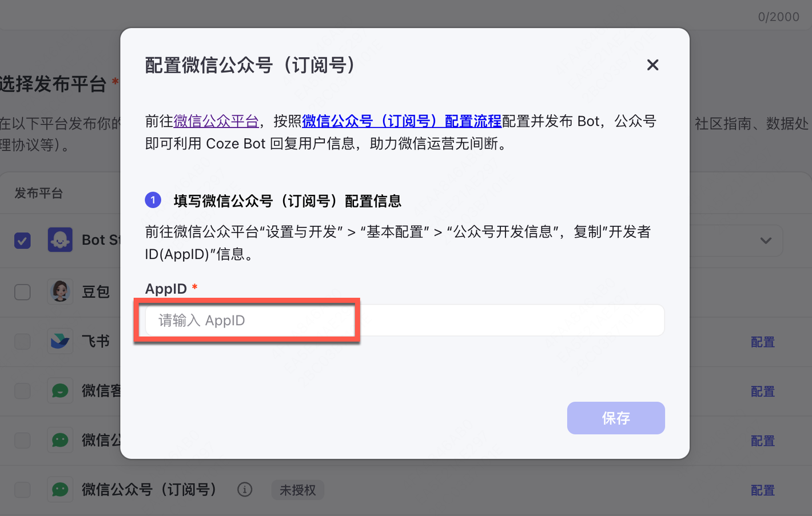The height and width of the screenshot is (516, 812).
Task: Click the info icon beside 微信公众号（订阅号）
Action: 245,490
